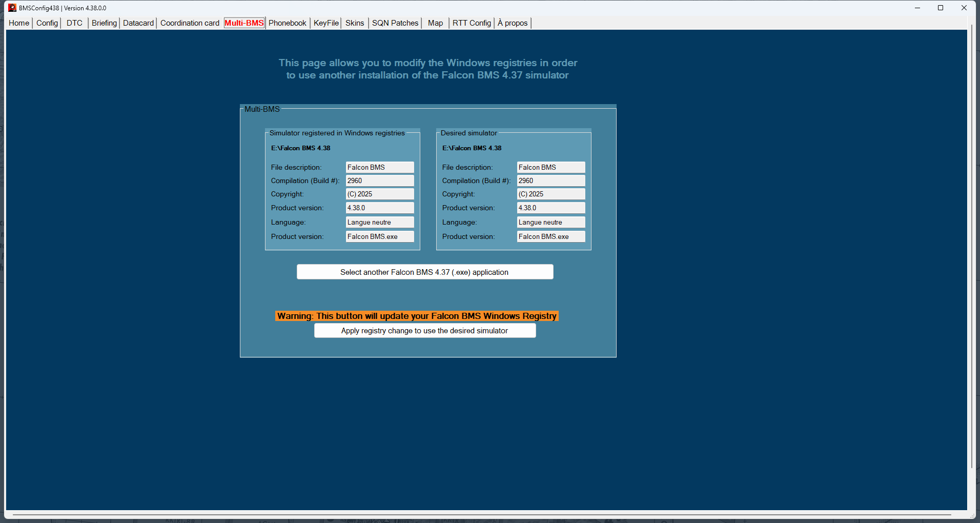Select the Multi-BMS tab
The height and width of the screenshot is (523, 980).
[x=244, y=23]
